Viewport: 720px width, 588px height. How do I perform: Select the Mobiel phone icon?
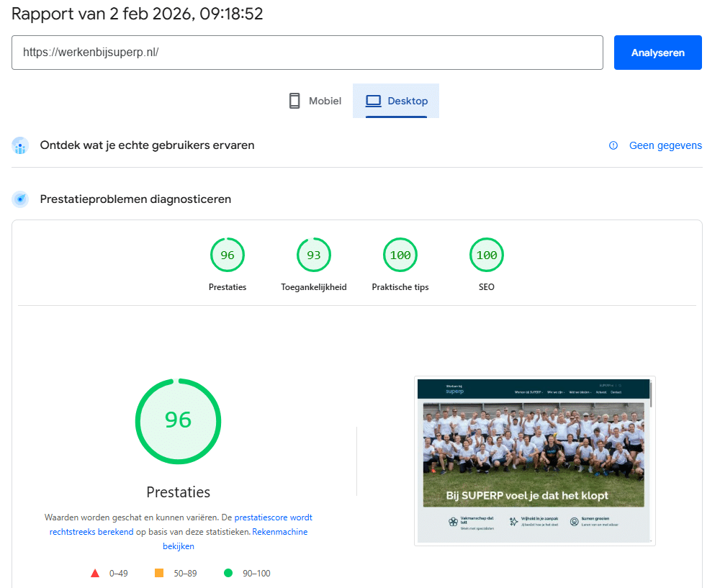click(294, 101)
